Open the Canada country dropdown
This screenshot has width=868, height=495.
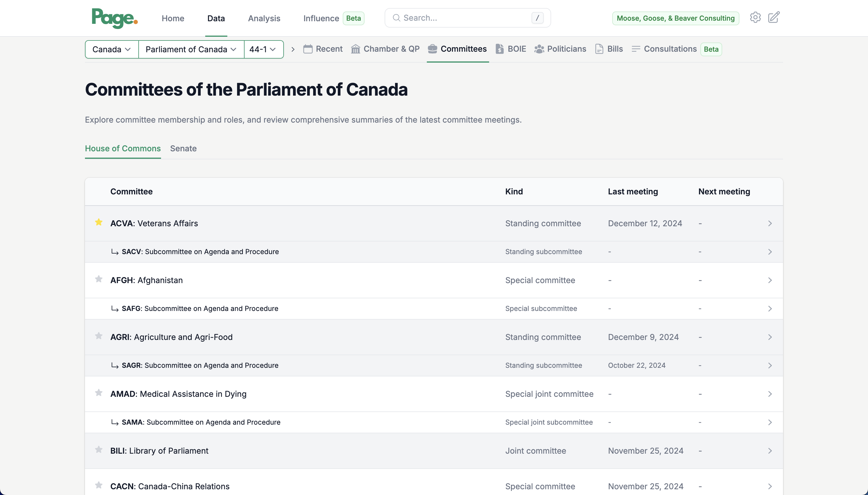[112, 49]
